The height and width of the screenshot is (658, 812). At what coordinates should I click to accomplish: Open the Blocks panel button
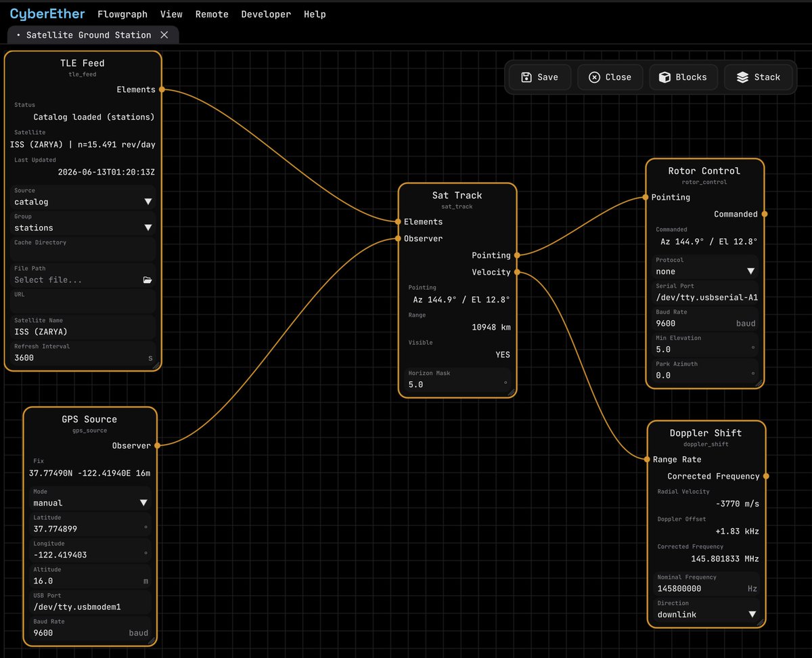pyautogui.click(x=683, y=77)
